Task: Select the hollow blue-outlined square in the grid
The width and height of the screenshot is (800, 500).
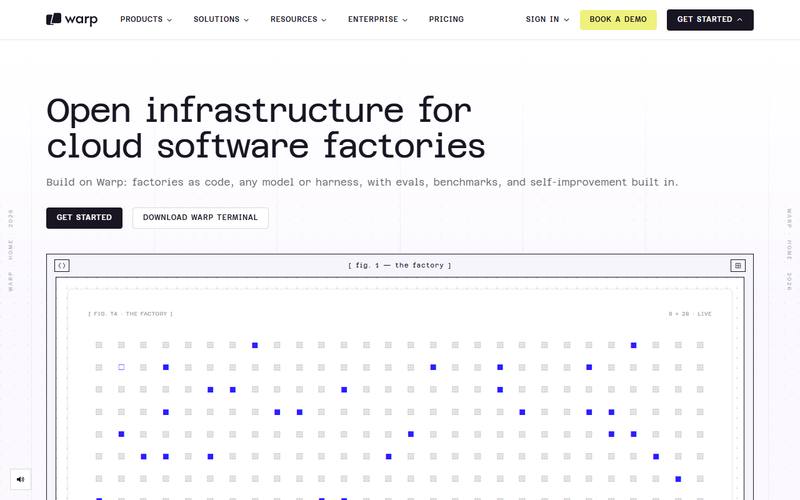Action: [x=121, y=367]
